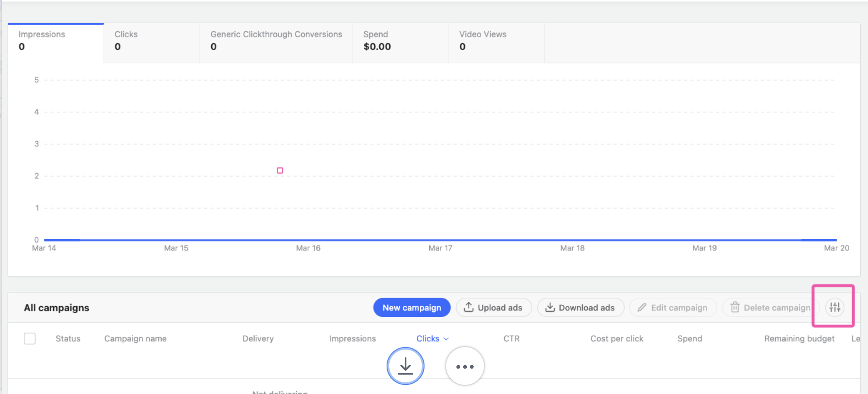Open the column customization sliders icon

click(x=834, y=307)
